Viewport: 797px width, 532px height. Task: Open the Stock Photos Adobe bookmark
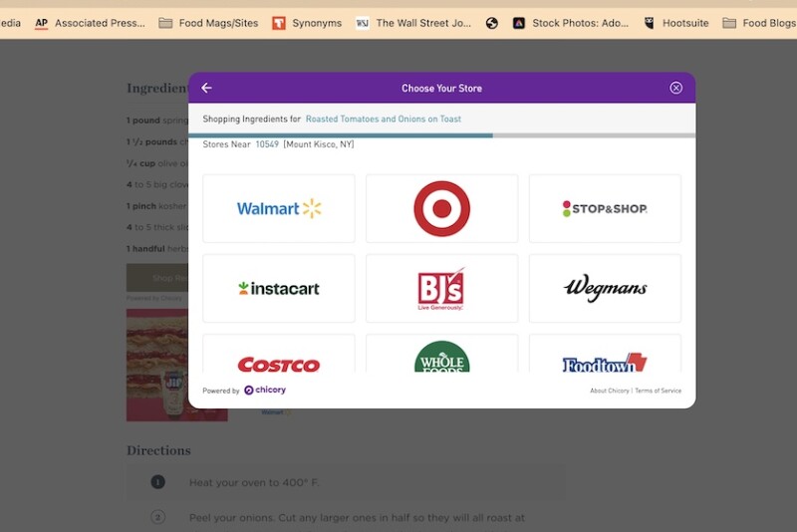571,23
